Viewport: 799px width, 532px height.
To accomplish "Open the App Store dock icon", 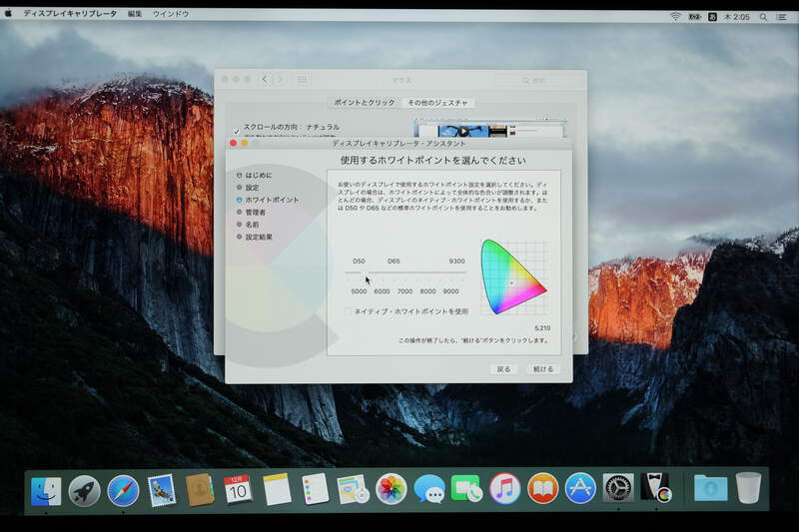I will click(x=580, y=488).
